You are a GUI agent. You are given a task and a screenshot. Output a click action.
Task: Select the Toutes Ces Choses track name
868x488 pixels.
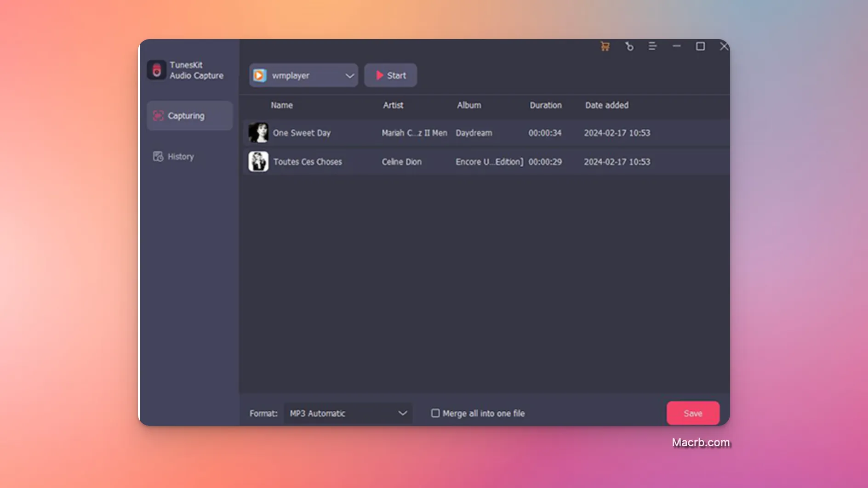tap(308, 162)
